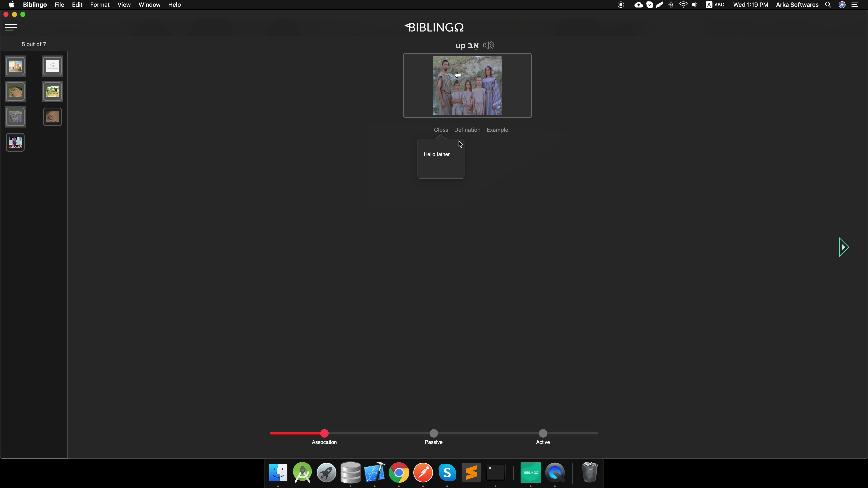Viewport: 868px width, 488px height.
Task: Select the first building thumbnail in sidebar
Action: [x=15, y=66]
